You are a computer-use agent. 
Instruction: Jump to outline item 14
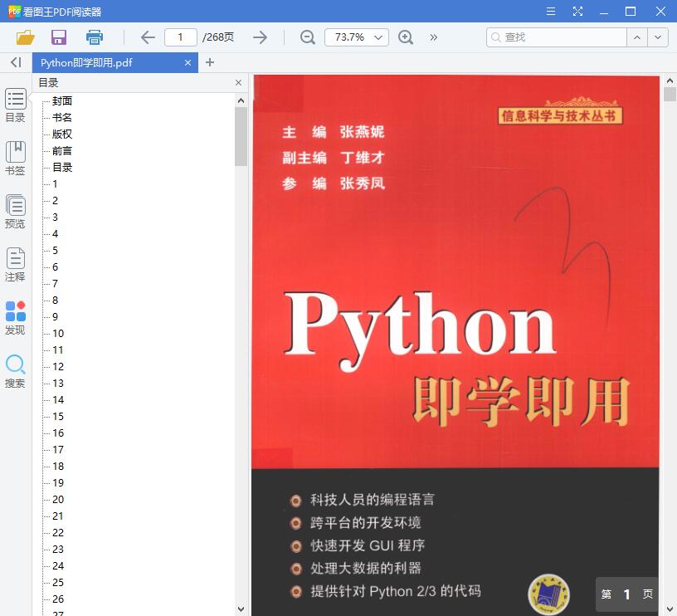58,400
